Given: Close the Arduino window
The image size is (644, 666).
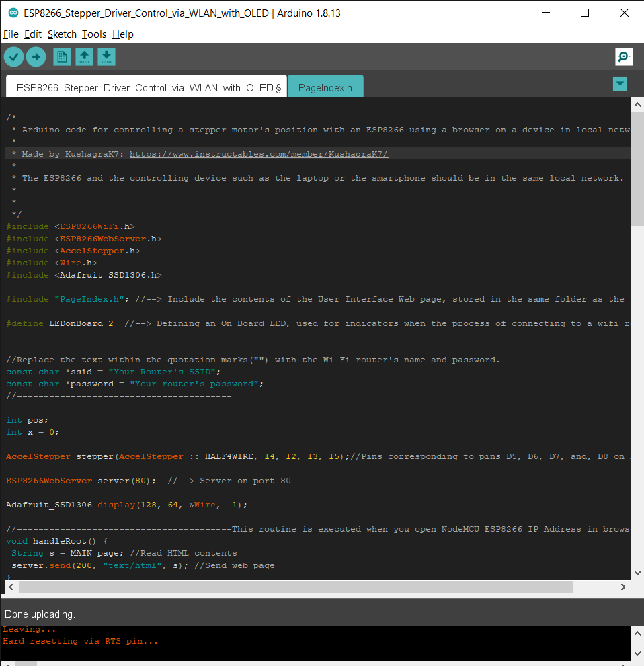Looking at the screenshot, I should (625, 13).
